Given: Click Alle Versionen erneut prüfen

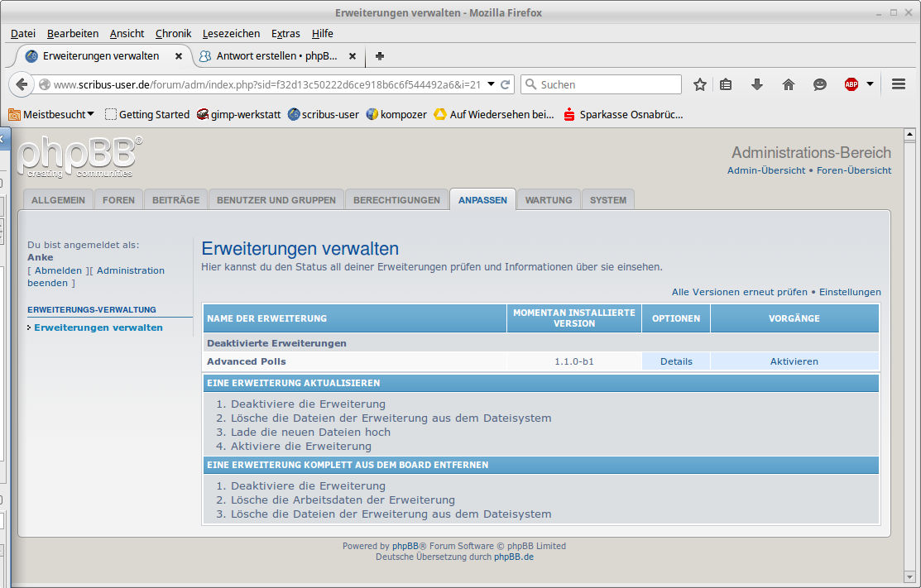Looking at the screenshot, I should tap(740, 292).
